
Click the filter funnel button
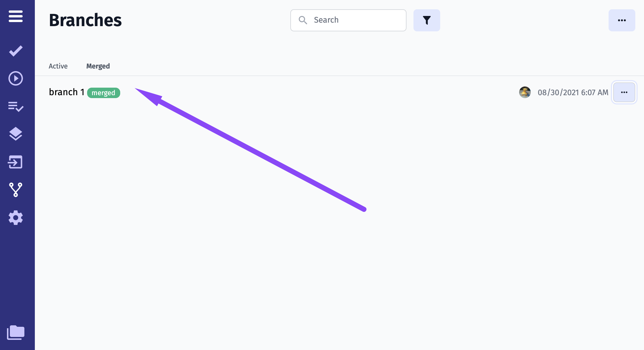427,20
